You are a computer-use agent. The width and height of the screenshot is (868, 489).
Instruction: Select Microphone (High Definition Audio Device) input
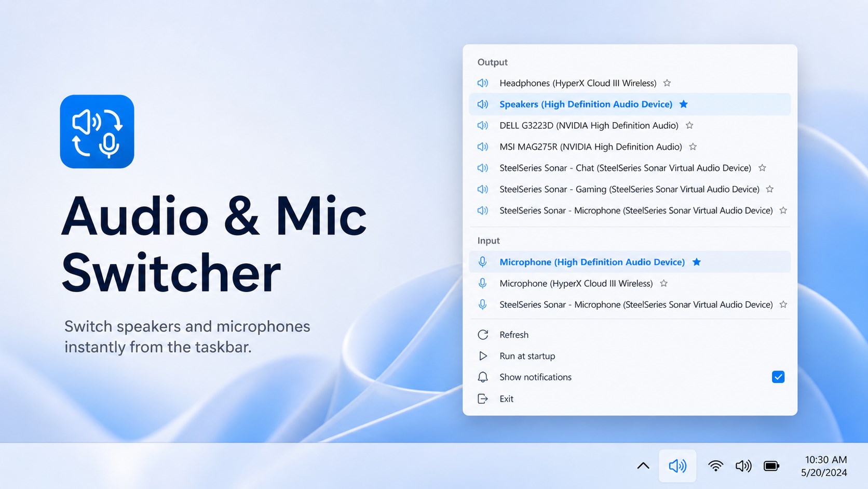pyautogui.click(x=630, y=262)
